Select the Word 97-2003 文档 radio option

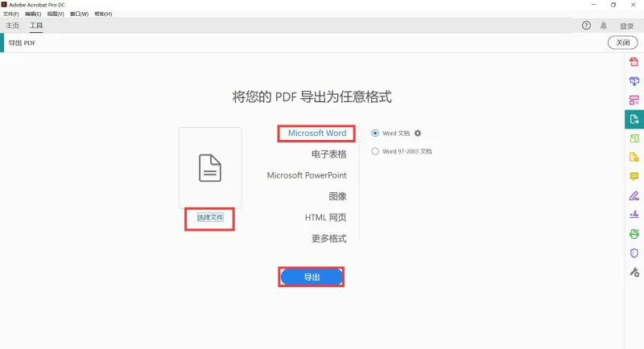point(375,151)
